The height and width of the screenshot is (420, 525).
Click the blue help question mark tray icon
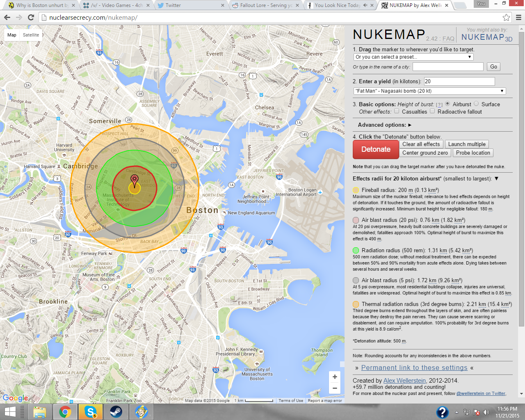(x=442, y=412)
